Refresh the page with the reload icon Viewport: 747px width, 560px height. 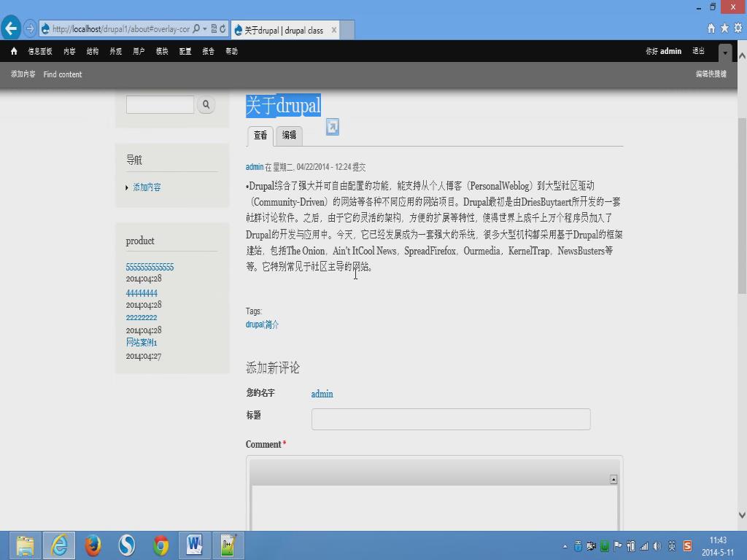222,29
